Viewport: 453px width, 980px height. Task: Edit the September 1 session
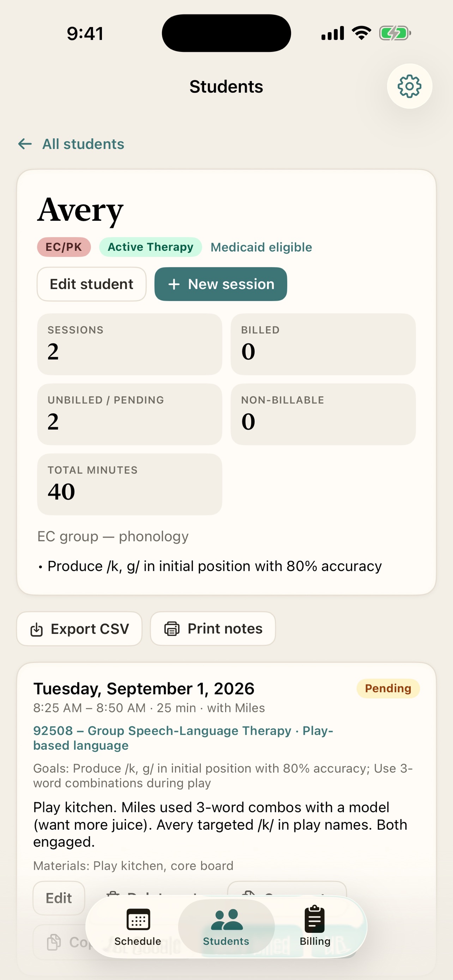click(x=59, y=898)
